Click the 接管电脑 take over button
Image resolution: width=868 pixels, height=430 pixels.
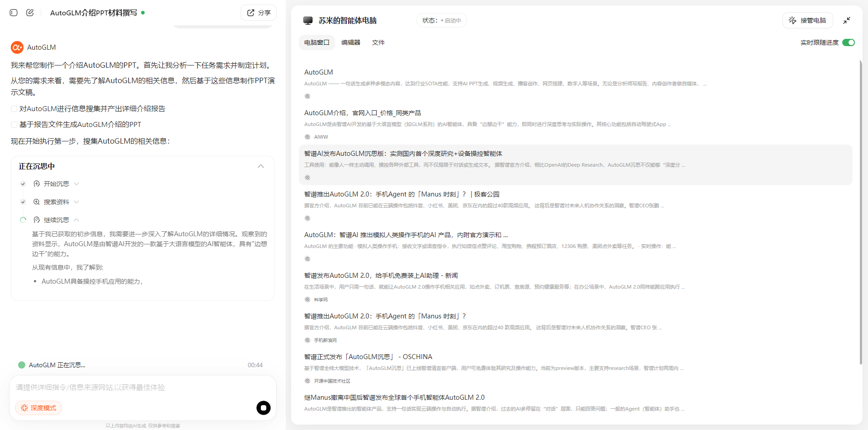[x=807, y=20]
